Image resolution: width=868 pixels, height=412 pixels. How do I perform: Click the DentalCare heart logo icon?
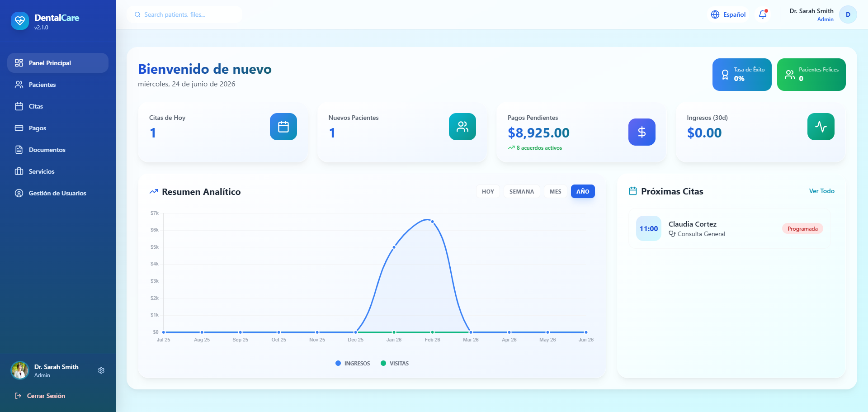20,21
